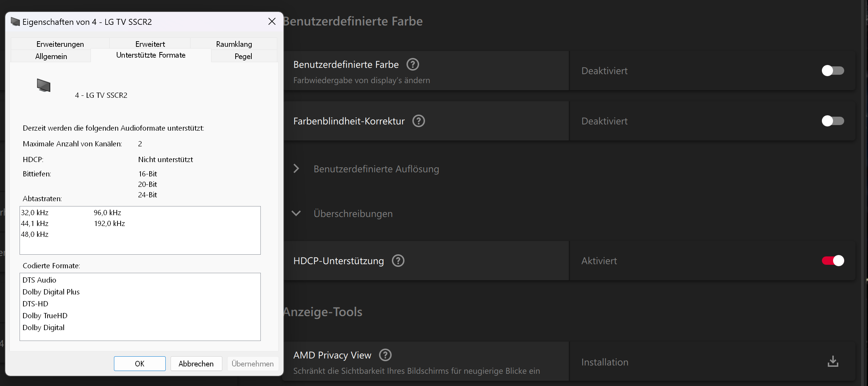Viewport: 868px width, 386px height.
Task: Select DTS Audio in Codierte Formate
Action: coord(39,280)
